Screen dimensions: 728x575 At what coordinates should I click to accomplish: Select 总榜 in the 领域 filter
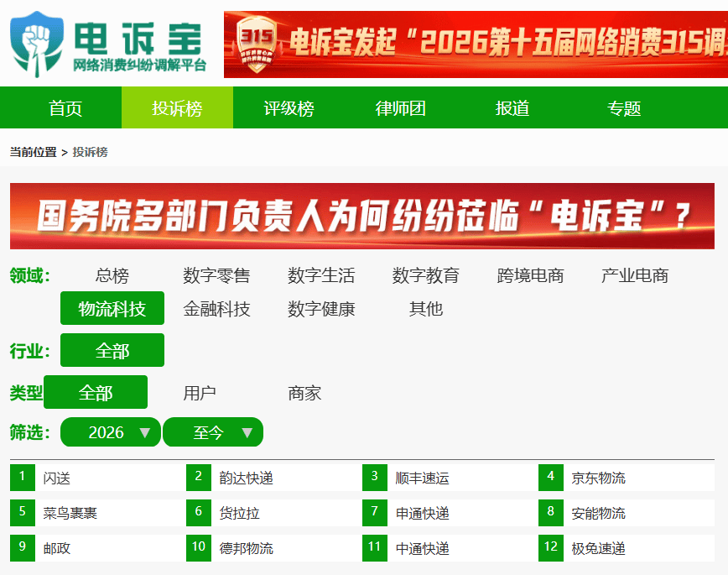[x=112, y=275]
